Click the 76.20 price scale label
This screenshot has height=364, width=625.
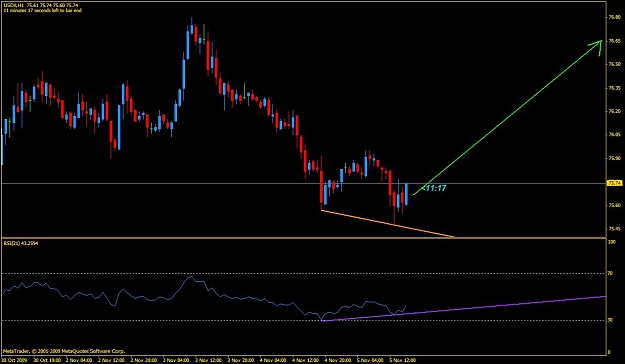click(614, 111)
